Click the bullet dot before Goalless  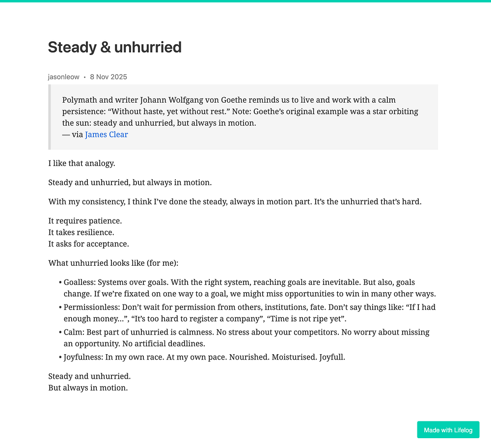(x=60, y=282)
